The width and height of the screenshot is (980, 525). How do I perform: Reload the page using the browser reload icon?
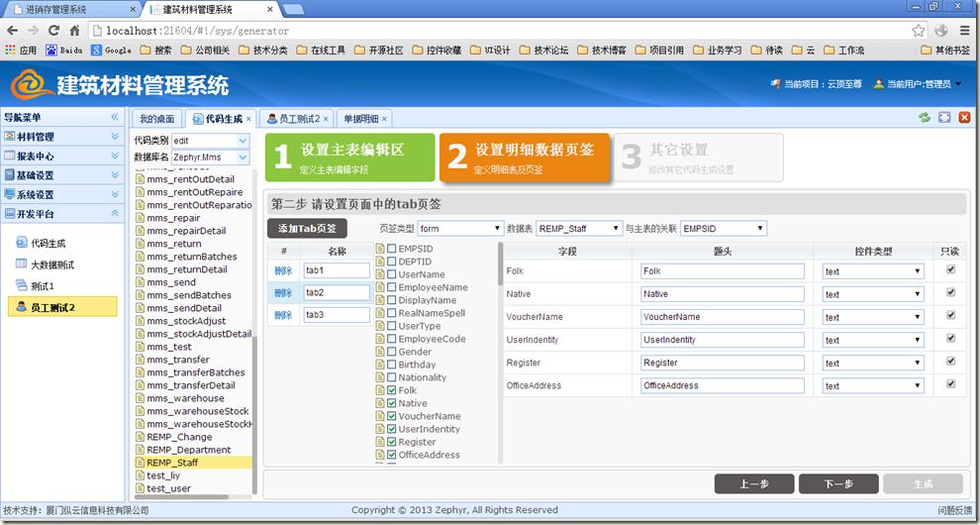(x=53, y=31)
